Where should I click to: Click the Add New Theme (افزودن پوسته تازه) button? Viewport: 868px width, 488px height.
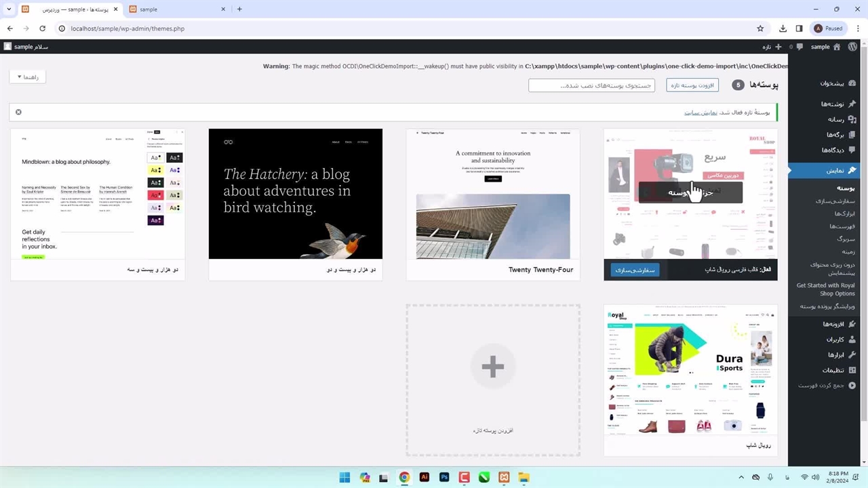tap(692, 85)
